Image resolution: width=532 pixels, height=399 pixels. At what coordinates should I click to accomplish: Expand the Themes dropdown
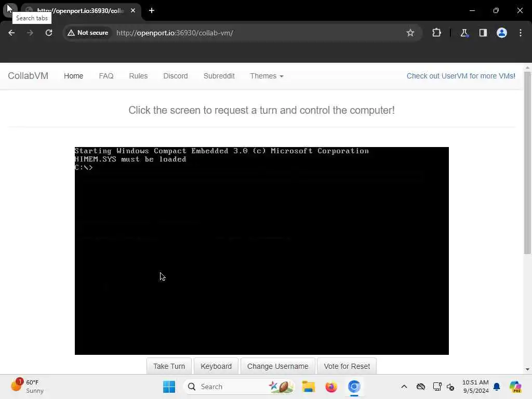(267, 76)
